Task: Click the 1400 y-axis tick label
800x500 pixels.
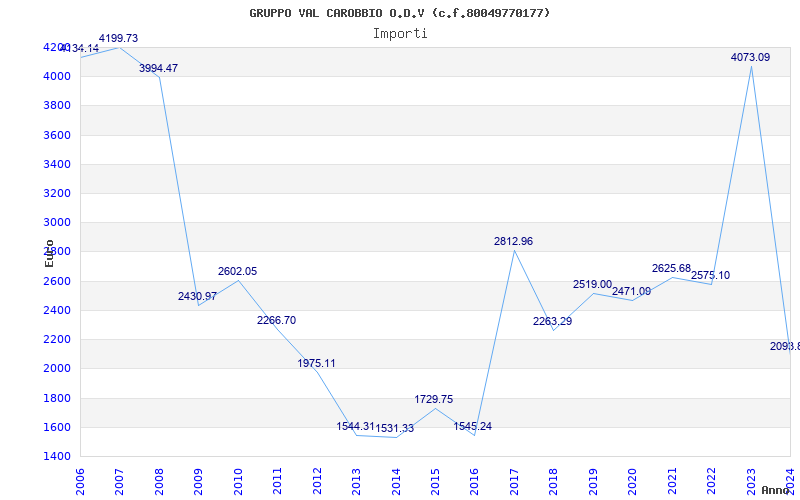Action: [56, 456]
